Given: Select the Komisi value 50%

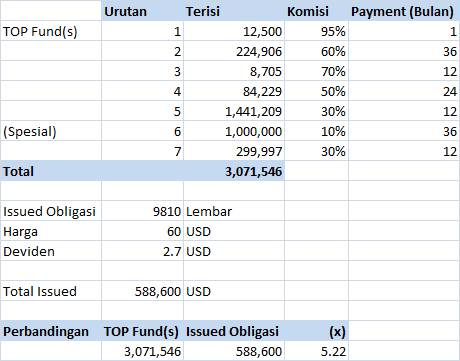Looking at the screenshot, I should pos(316,91).
